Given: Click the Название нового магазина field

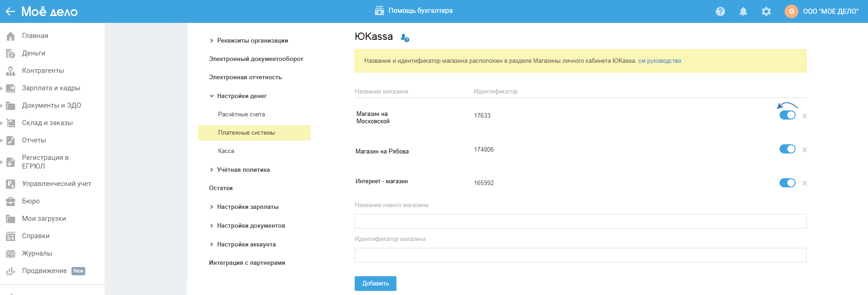Looking at the screenshot, I should pos(580,221).
